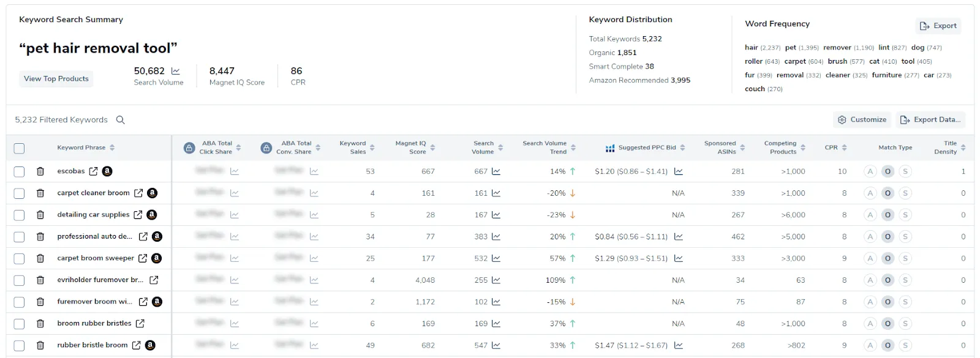Check the carpet broom sweeper checkbox

point(19,258)
